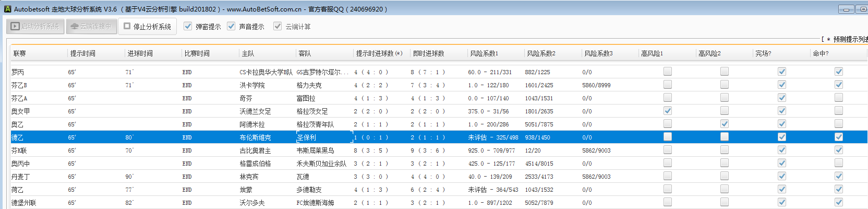Sort by the 进球时间 column header
The image size is (868, 209).
tap(139, 53)
